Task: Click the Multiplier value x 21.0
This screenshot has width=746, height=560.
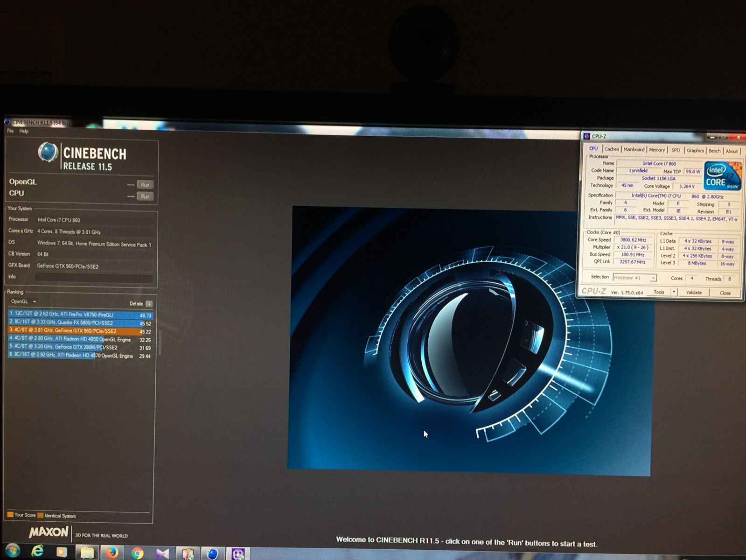Action: point(633,247)
